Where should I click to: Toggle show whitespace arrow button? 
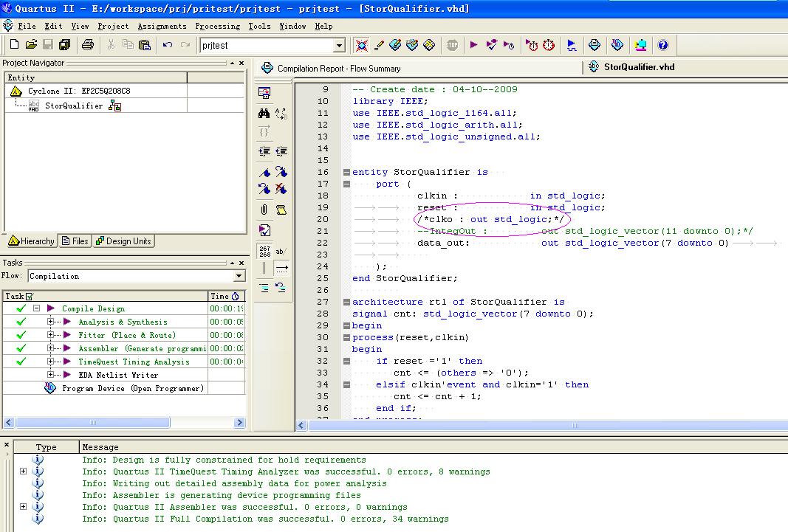(281, 268)
